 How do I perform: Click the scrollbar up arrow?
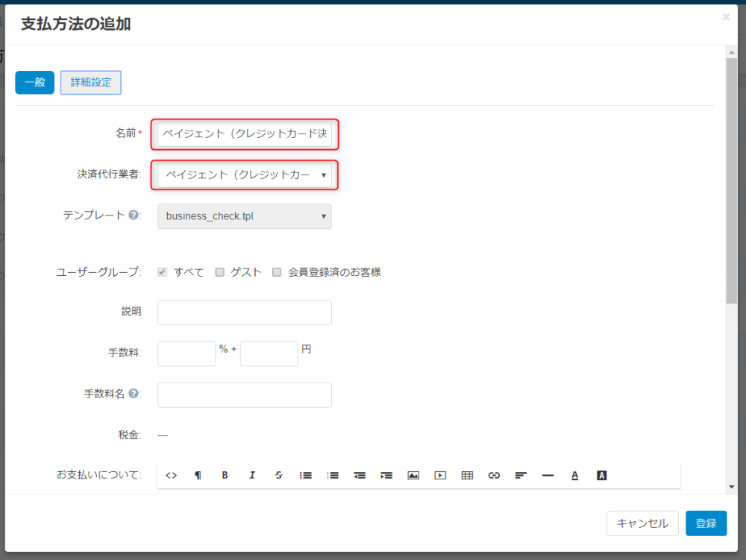click(732, 51)
